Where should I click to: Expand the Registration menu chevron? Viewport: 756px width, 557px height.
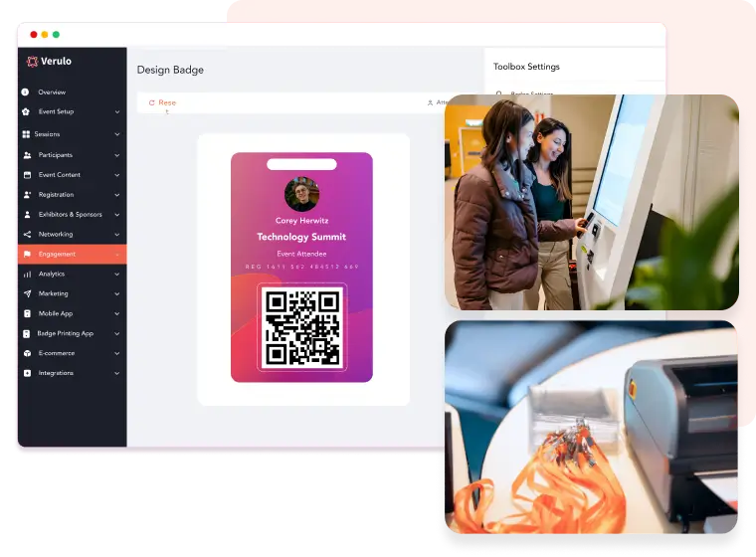pyautogui.click(x=117, y=195)
